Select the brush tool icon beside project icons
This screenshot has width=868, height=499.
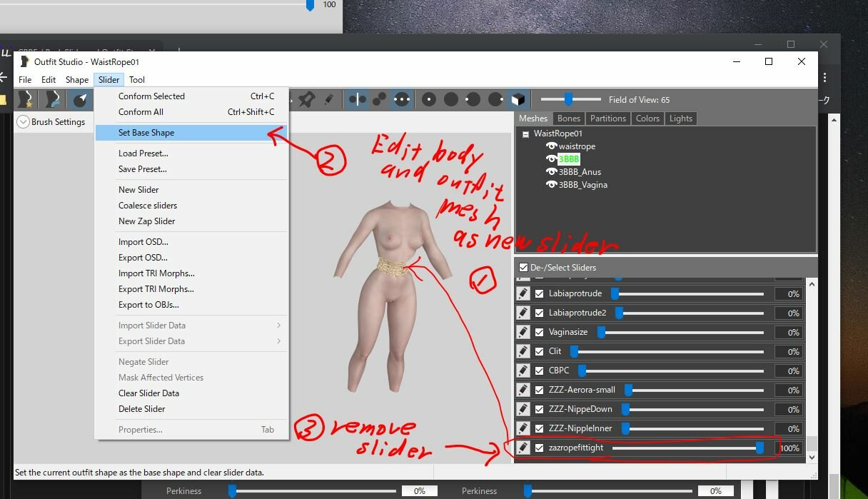tap(80, 99)
